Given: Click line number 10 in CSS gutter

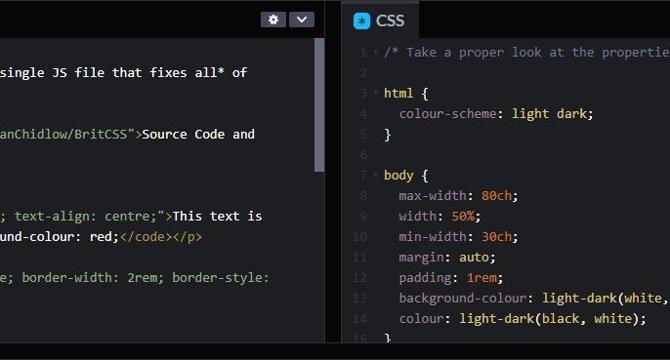Looking at the screenshot, I should click(x=360, y=237).
